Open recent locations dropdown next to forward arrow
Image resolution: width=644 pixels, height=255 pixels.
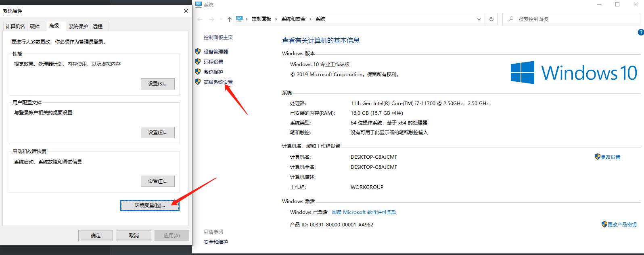pyautogui.click(x=221, y=19)
